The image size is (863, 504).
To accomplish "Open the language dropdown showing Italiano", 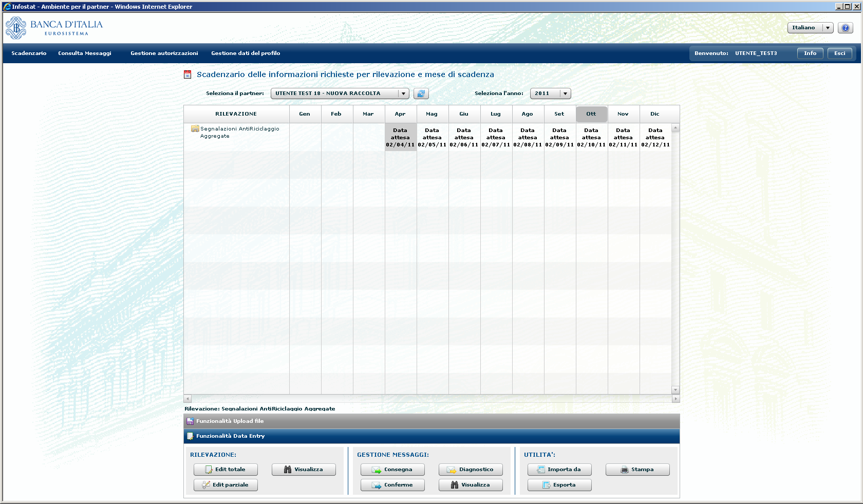I will pos(810,28).
